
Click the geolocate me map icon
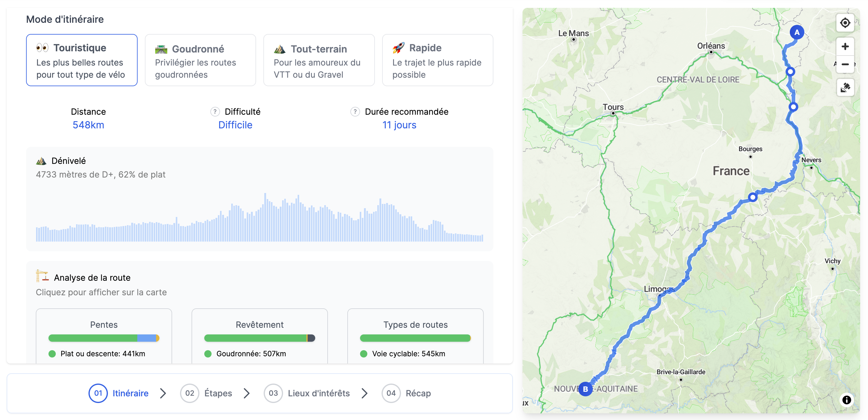tap(845, 23)
